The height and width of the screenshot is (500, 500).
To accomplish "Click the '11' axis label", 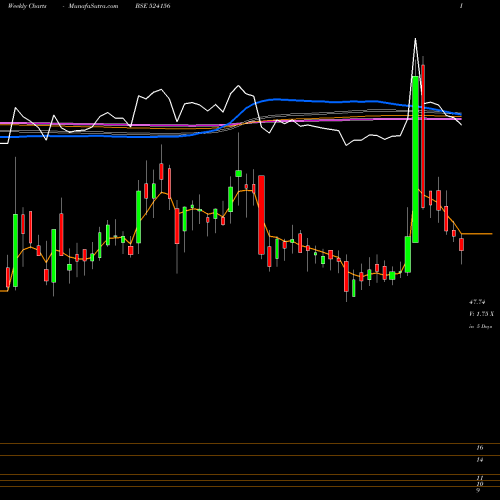I will pyautogui.click(x=480, y=478).
